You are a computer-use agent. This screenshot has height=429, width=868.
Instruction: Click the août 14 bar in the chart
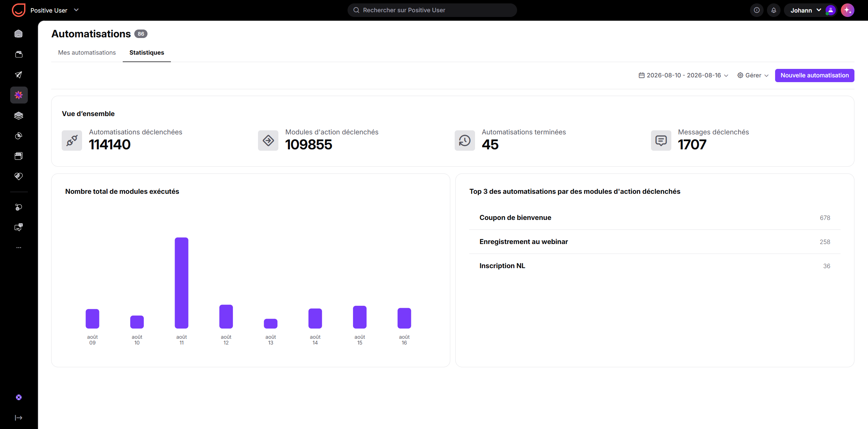315,318
